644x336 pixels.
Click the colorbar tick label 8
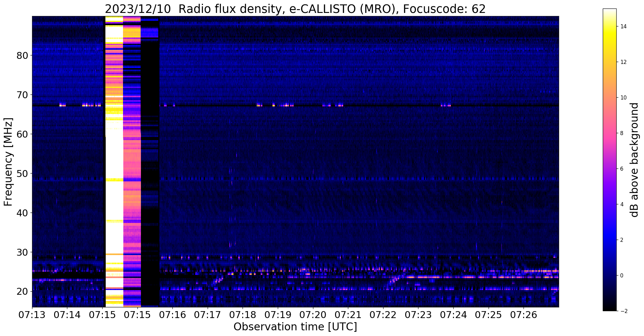[621, 134]
